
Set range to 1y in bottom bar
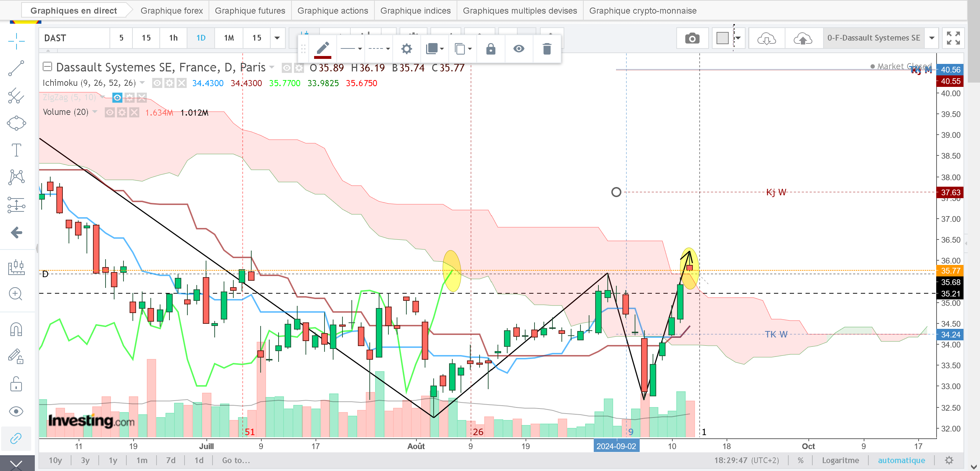pos(113,460)
